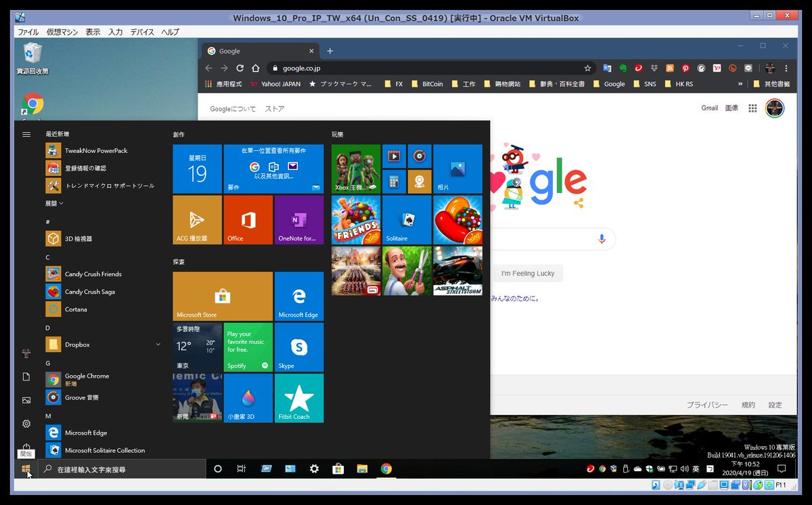Open the Microsoft Store tile
Image resolution: width=812 pixels, height=505 pixels.
(223, 297)
